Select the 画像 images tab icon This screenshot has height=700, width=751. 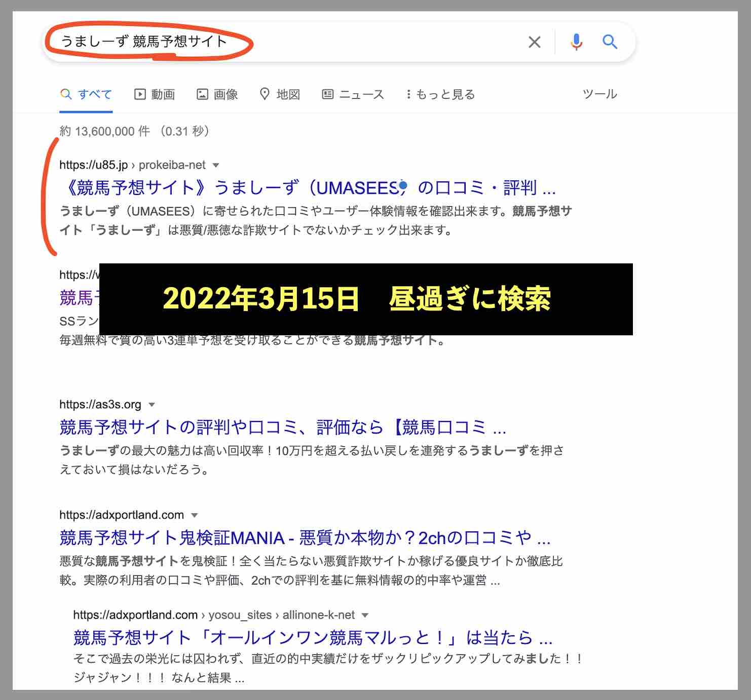tap(202, 94)
